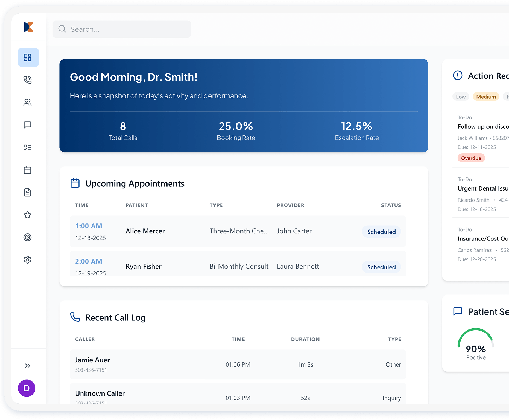This screenshot has width=509, height=420.
Task: Open Messages using the chat bubble icon
Action: [x=28, y=125]
